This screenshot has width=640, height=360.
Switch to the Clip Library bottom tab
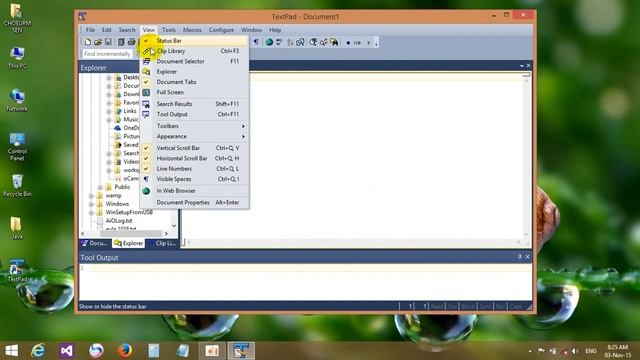coord(162,243)
